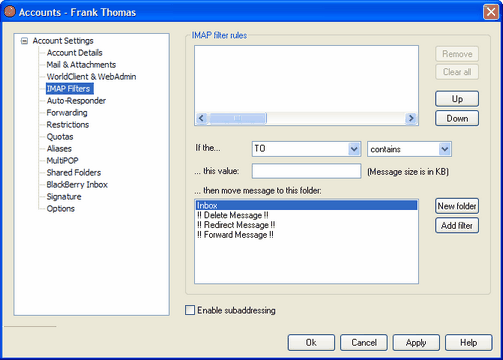Viewport: 503px width, 360px height.
Task: Open Account Details page
Action: [x=74, y=53]
